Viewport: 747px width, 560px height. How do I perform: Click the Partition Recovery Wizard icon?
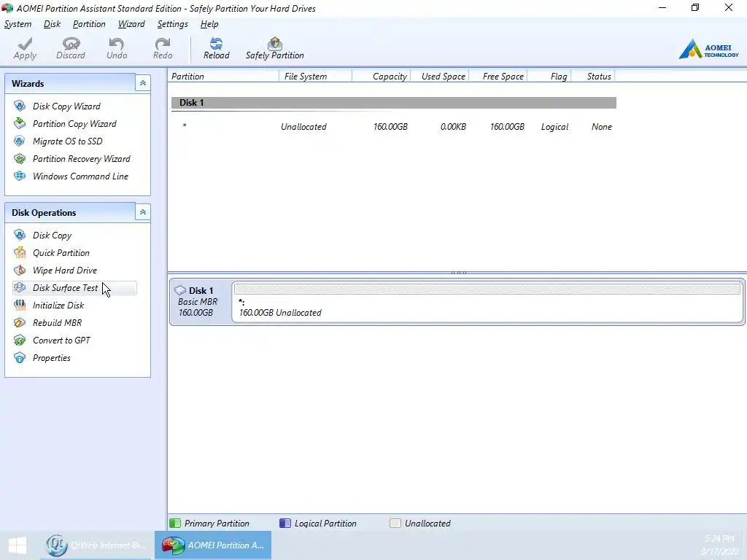point(20,158)
